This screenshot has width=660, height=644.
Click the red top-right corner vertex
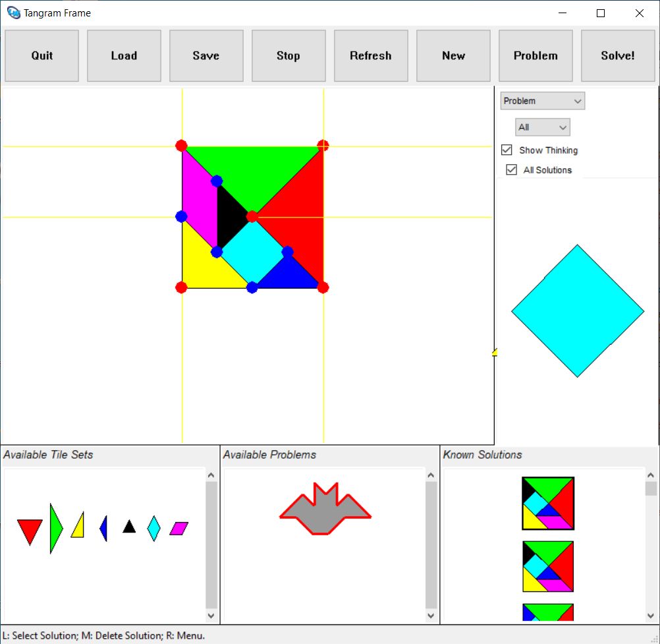coord(323,146)
